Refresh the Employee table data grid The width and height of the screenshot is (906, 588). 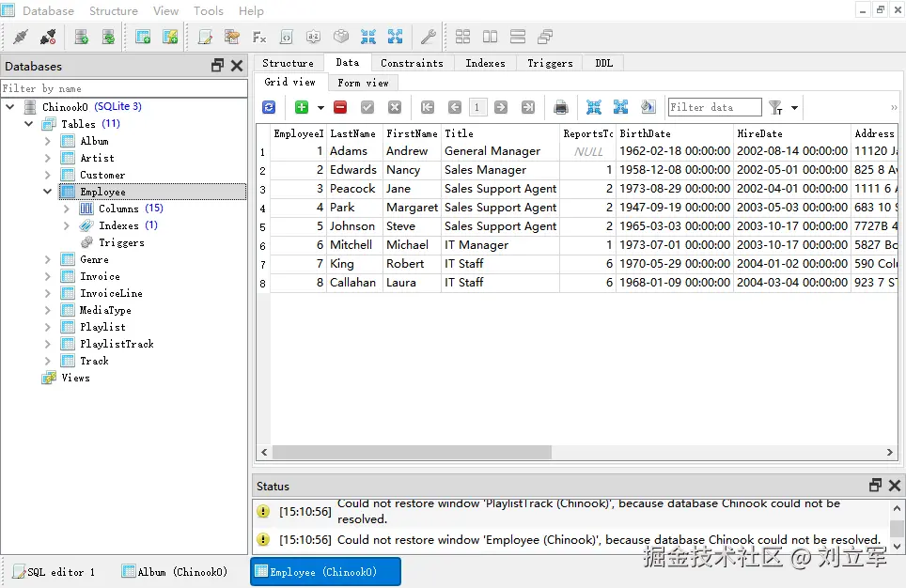269,107
